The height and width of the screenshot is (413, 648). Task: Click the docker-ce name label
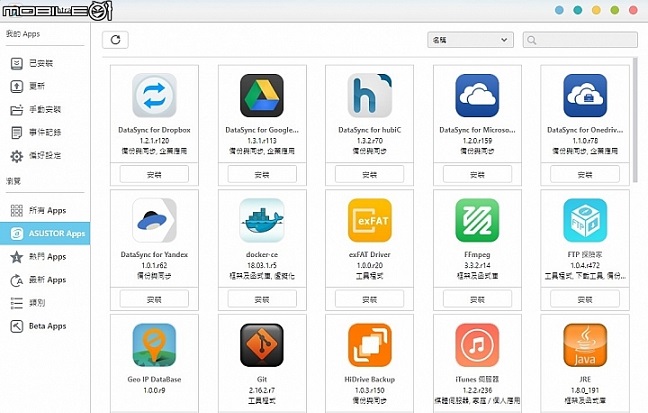262,255
